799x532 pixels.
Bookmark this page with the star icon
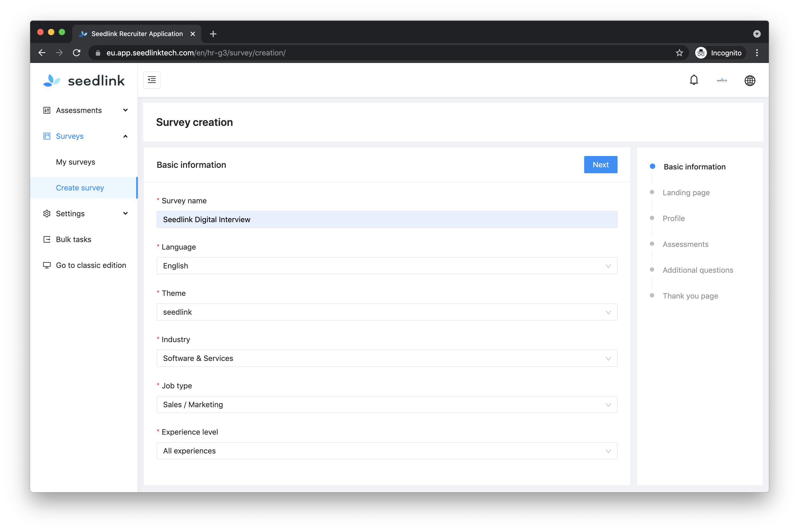pyautogui.click(x=679, y=53)
